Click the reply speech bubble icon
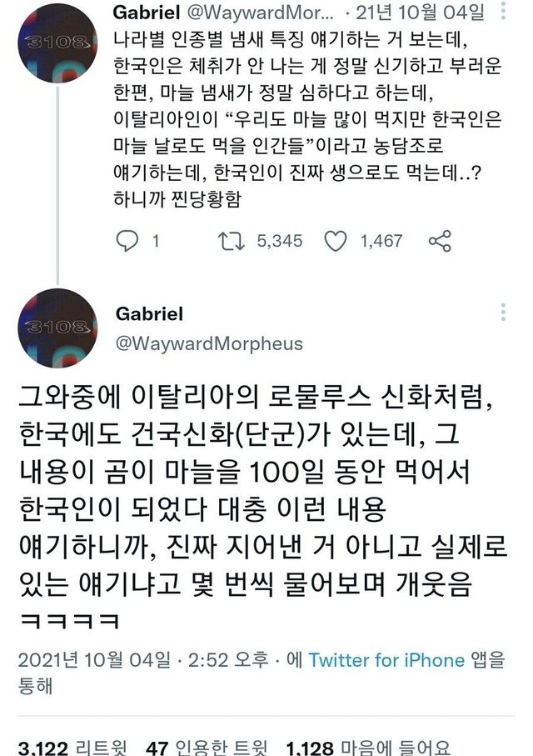 [x=127, y=241]
